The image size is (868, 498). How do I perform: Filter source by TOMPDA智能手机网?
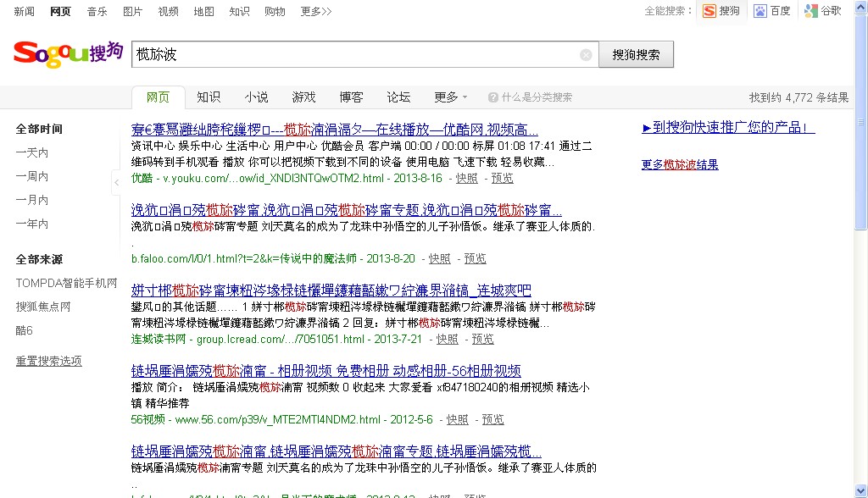[x=66, y=284]
